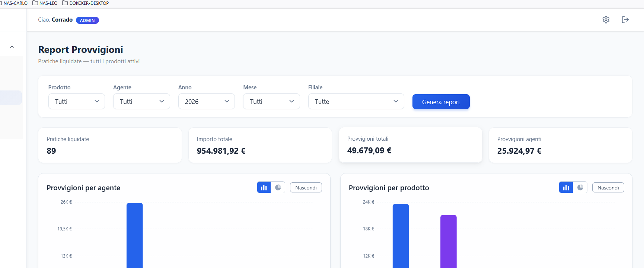Click the blue bar in product chart

[x=401, y=236]
